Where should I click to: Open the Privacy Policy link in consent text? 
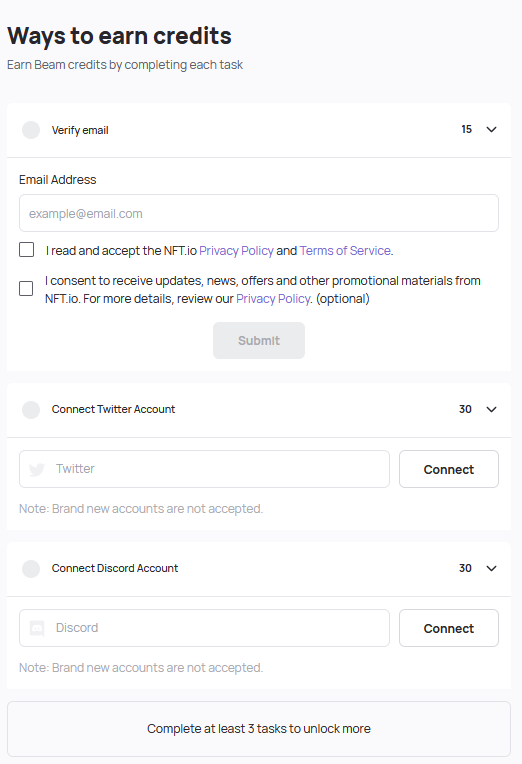tap(273, 299)
